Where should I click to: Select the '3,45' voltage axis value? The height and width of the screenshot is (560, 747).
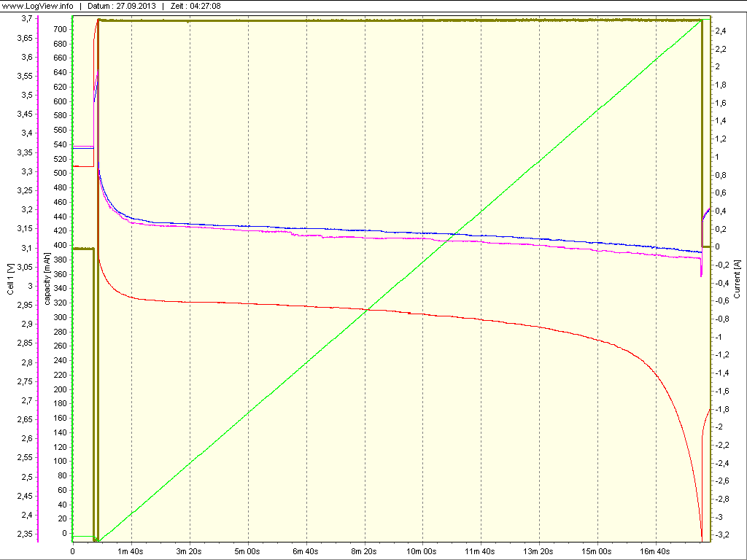click(26, 114)
